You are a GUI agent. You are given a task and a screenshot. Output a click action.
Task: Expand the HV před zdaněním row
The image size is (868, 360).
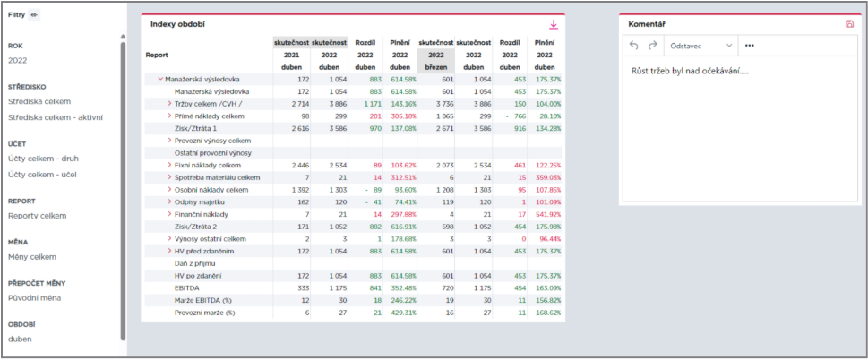click(x=169, y=251)
